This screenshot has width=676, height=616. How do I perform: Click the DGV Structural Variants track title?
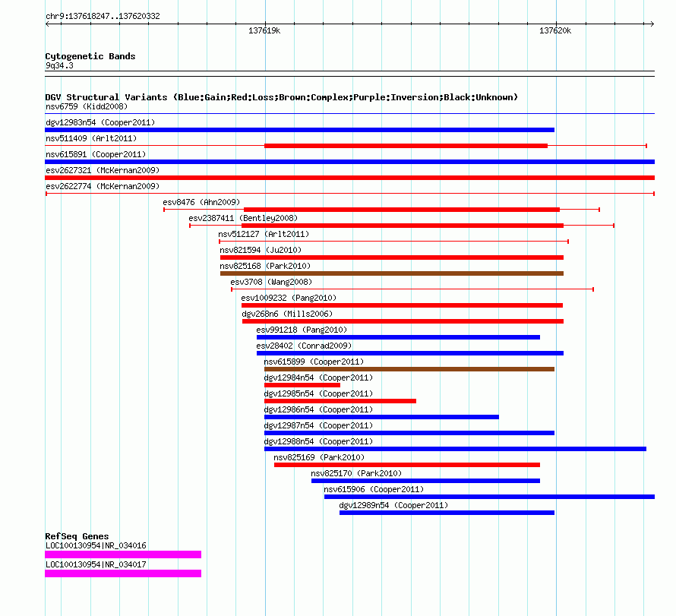point(282,97)
